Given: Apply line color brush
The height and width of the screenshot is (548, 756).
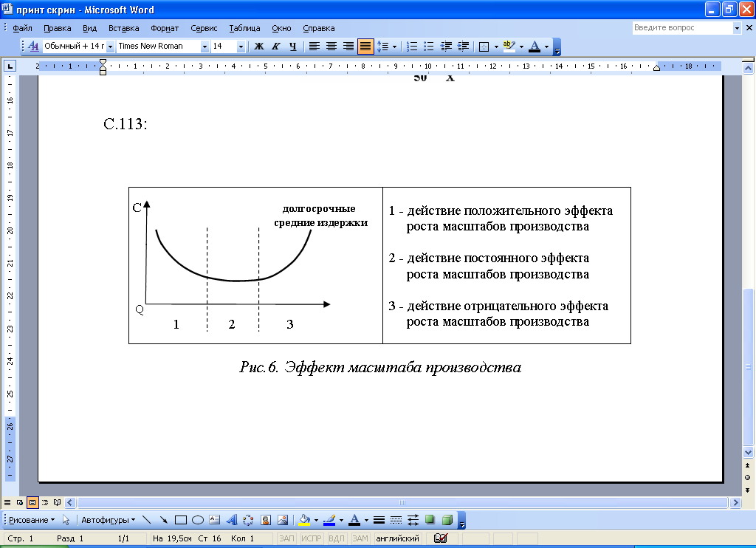Looking at the screenshot, I should tap(329, 520).
